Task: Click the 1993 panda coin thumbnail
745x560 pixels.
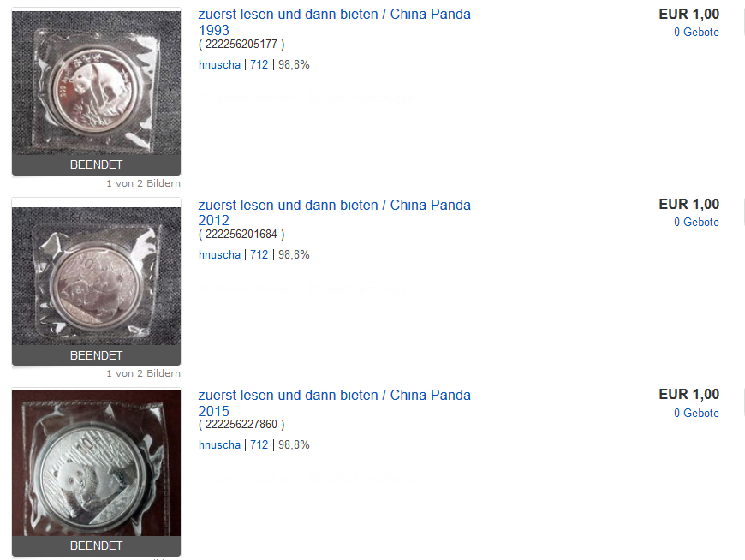Action: [x=97, y=83]
